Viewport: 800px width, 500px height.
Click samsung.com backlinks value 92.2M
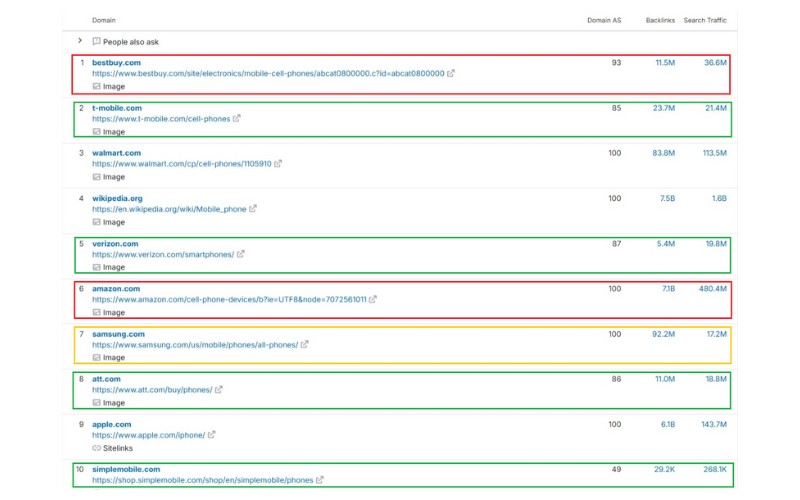pos(664,334)
